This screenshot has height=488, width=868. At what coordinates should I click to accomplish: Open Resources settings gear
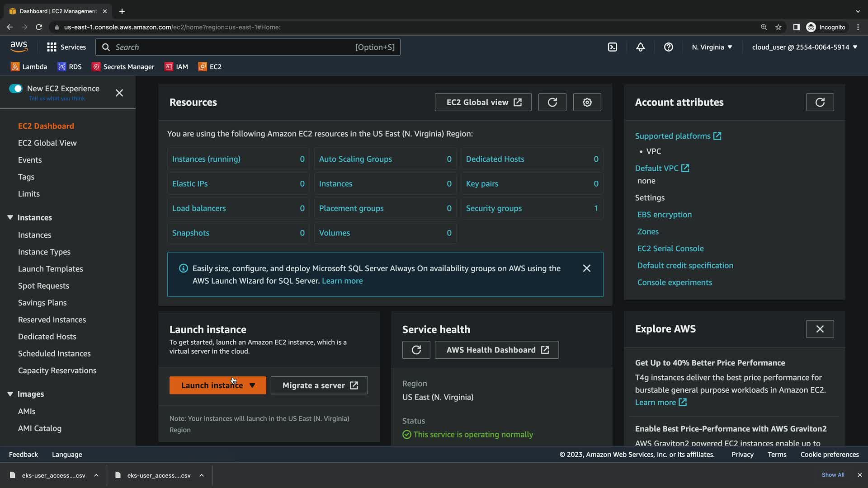click(587, 102)
